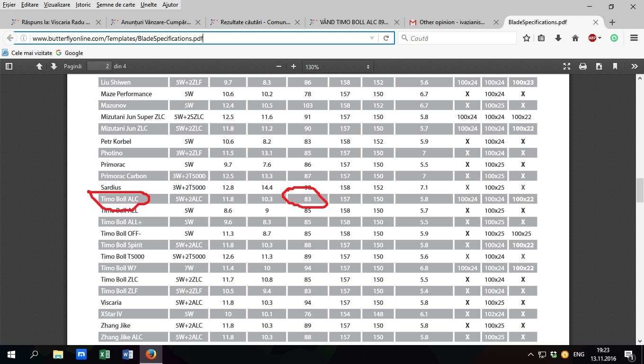Viewport: 644px width, 364px height.
Task: Bookmark this page with the star
Action: (527, 38)
